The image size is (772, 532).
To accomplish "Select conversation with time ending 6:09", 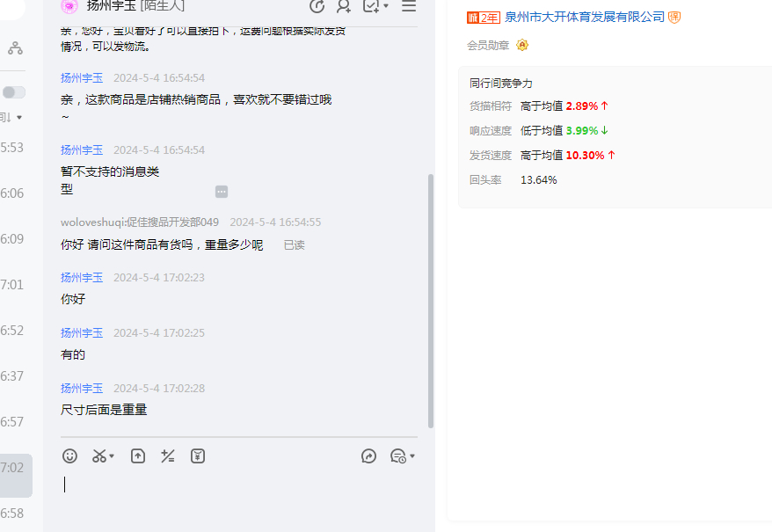I will [x=11, y=239].
